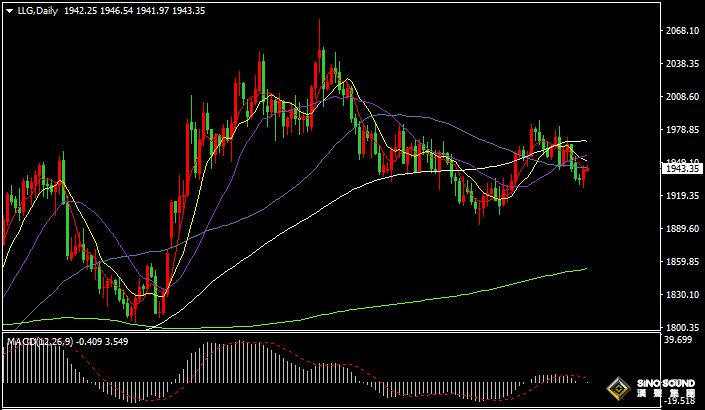The image size is (705, 410).
Task: Click the 1978.85 price axis label
Action: click(682, 130)
